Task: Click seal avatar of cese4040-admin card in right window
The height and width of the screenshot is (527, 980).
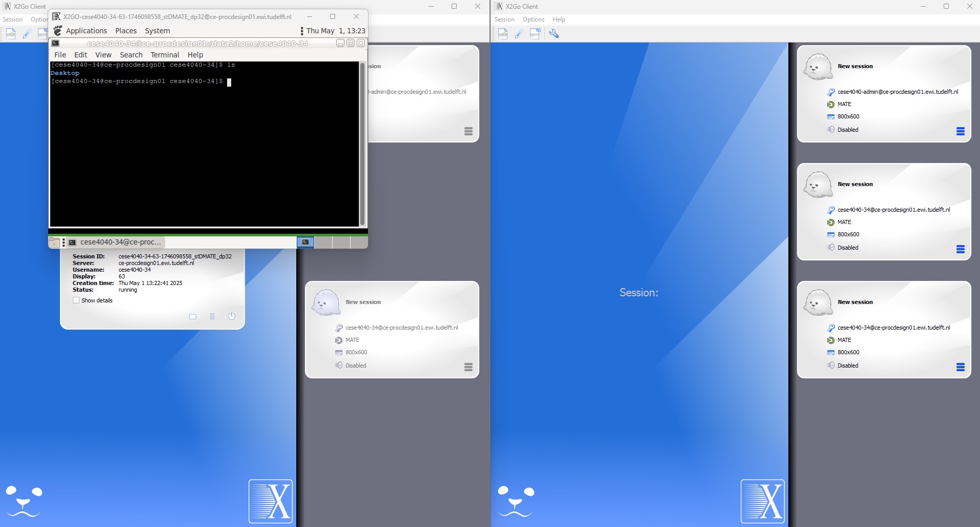Action: click(x=818, y=67)
